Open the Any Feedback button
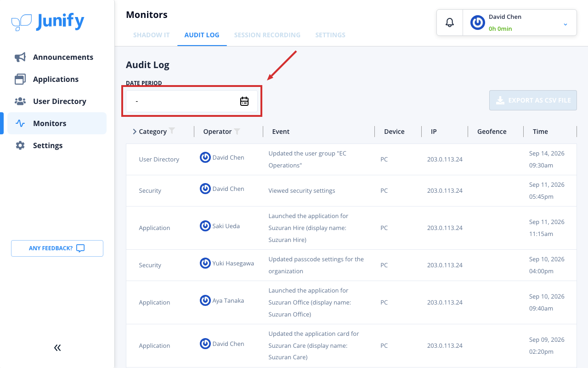 (x=57, y=248)
